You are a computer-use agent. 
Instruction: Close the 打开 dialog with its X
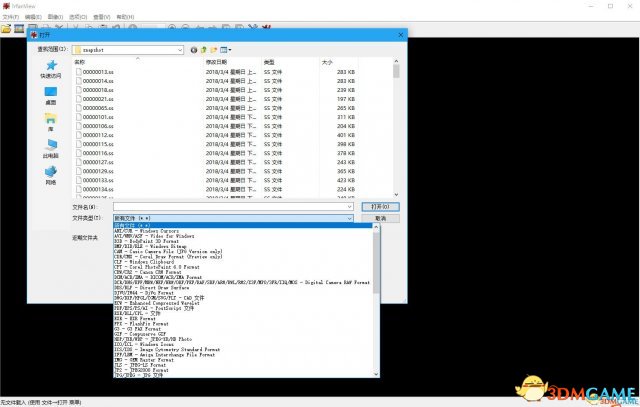pos(400,35)
